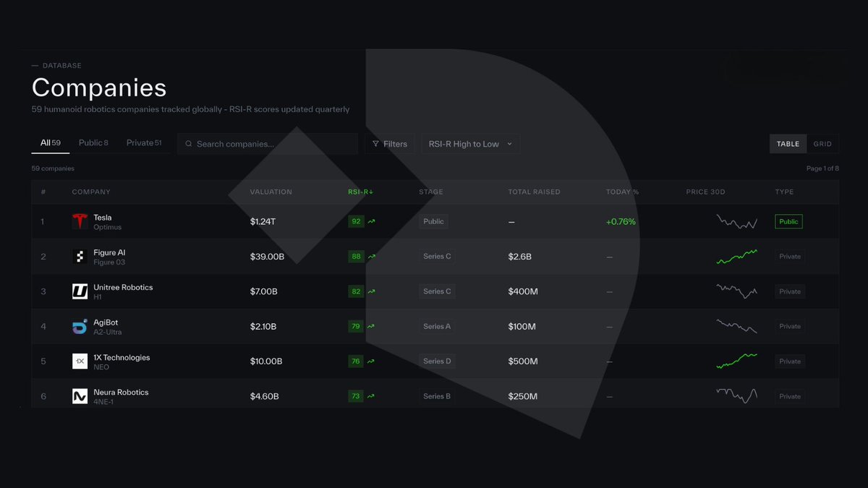Click the Figure AI logo icon
The width and height of the screenshot is (868, 488).
click(80, 257)
